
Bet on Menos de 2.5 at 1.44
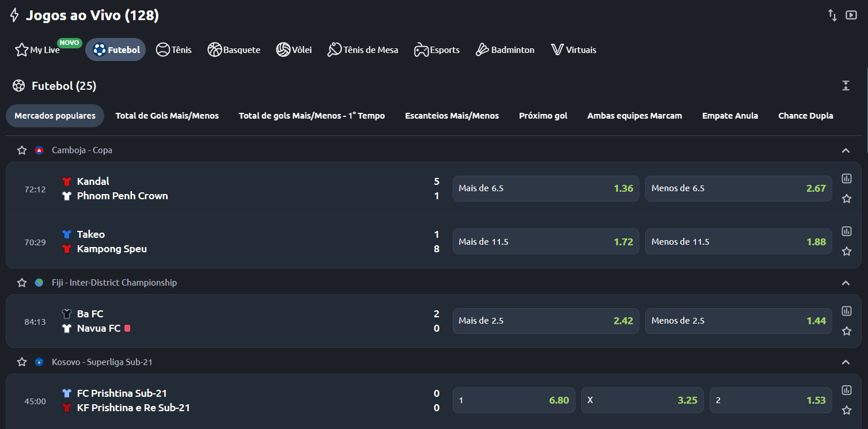tap(738, 321)
